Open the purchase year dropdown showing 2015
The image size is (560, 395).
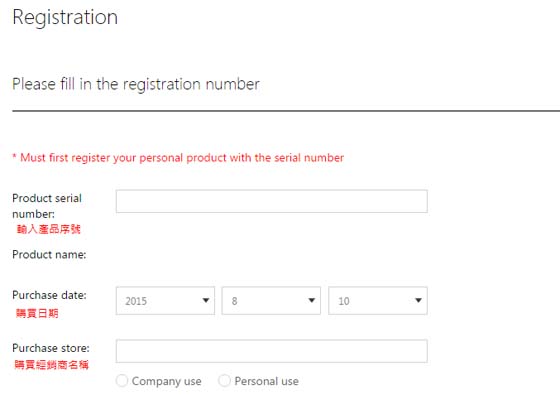[165, 301]
